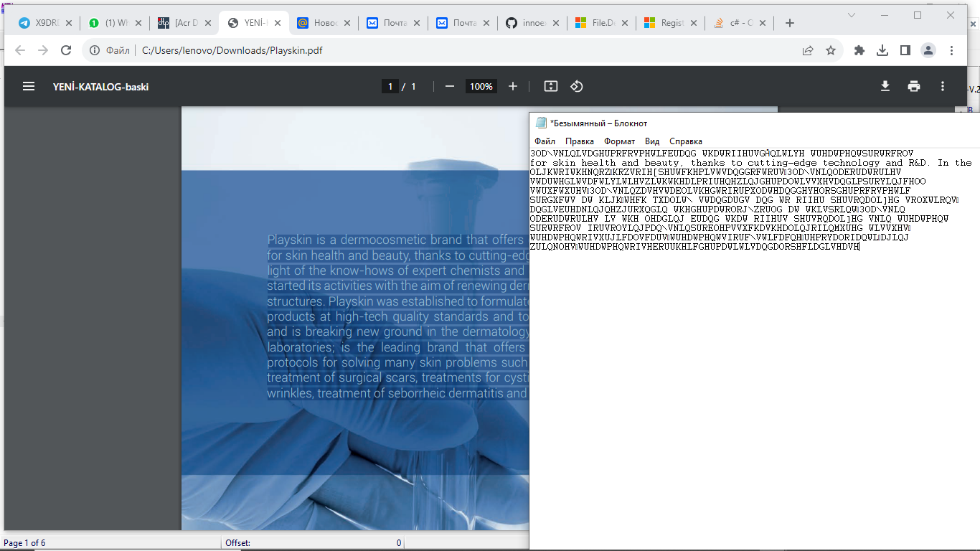Screen dimensions: 980x551
Task: Click the PDF line starting "Playskin is a dermocosmetic"
Action: point(398,240)
